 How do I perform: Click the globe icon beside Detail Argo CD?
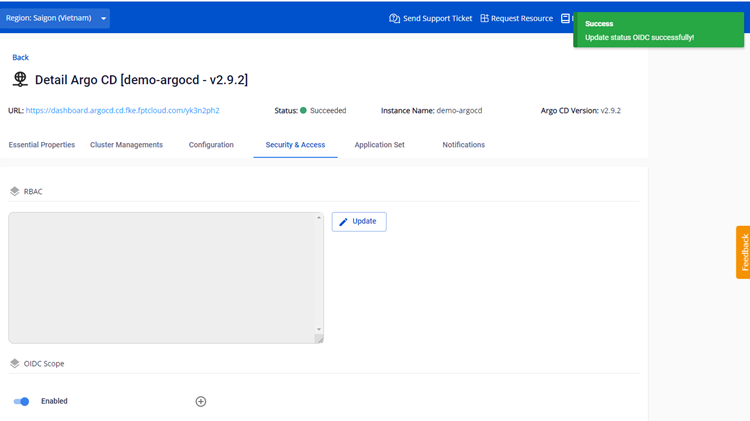[20, 79]
